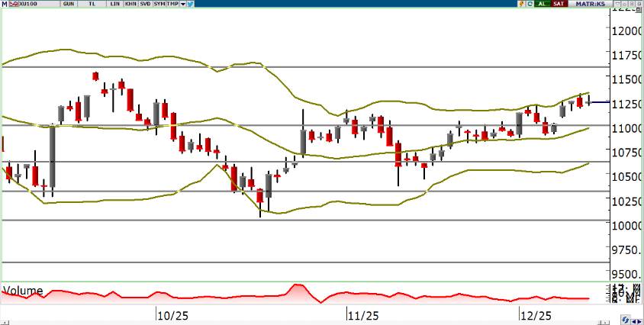This screenshot has height=325, width=644.
Task: Toggle the SVD option in toolbar
Action: [145, 4]
